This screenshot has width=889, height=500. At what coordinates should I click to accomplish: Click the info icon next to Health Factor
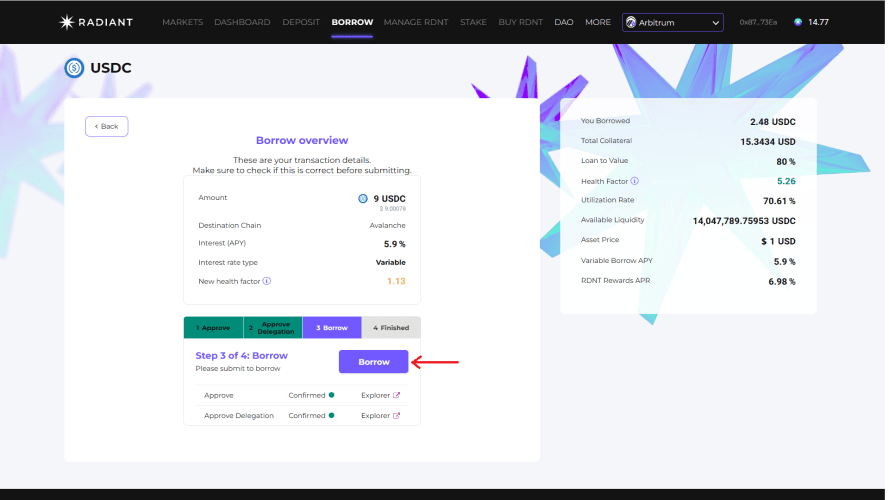[x=634, y=181]
